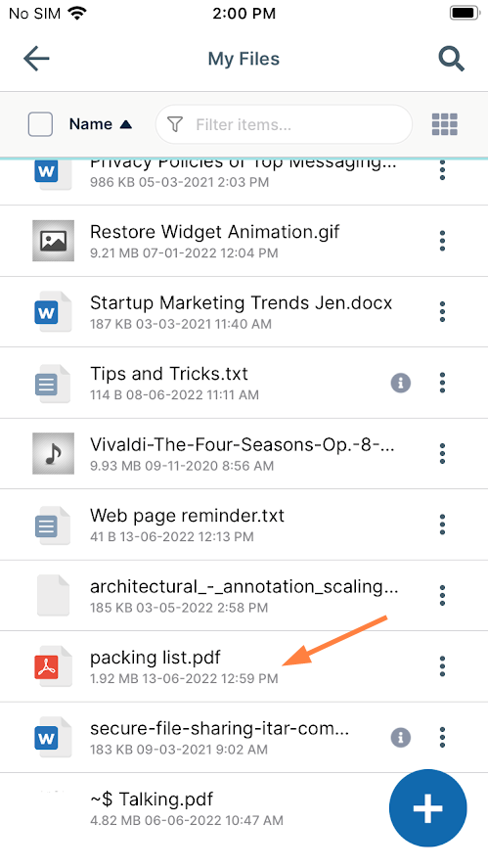Open more options for Web page reminder.txt
Viewport: 488px width, 868px height.
click(442, 525)
